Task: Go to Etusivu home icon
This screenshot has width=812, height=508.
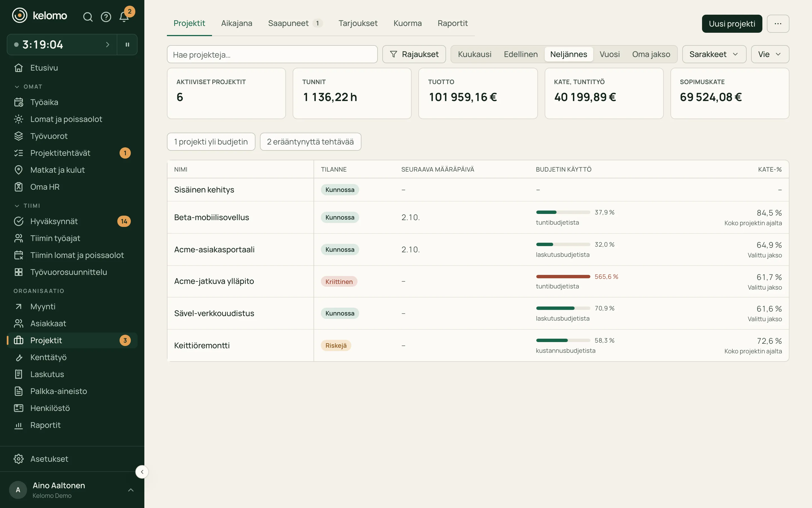Action: pyautogui.click(x=19, y=68)
